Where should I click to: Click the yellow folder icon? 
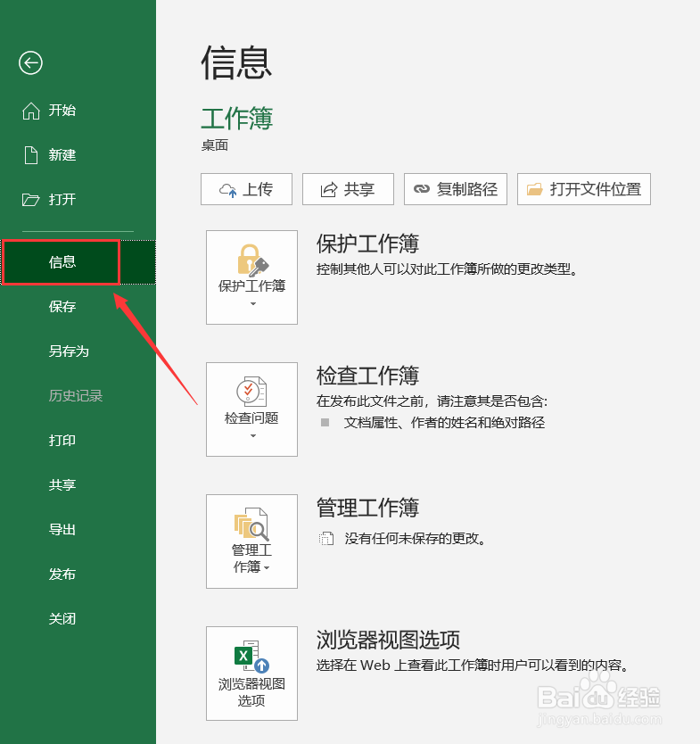[x=535, y=189]
